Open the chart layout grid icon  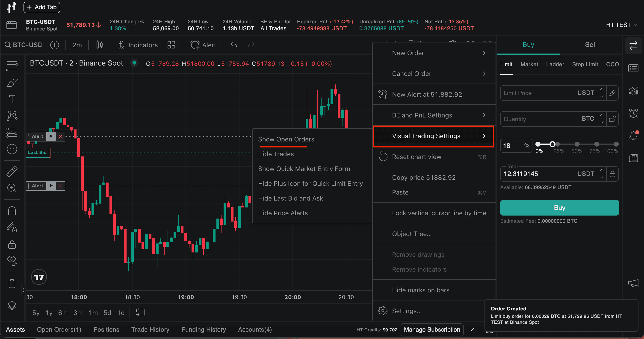coord(171,45)
